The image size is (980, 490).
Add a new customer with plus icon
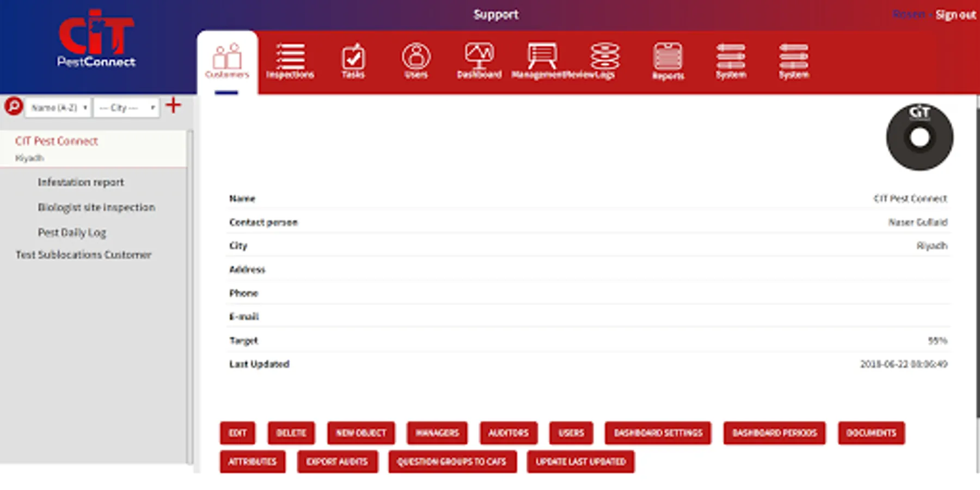click(x=173, y=105)
